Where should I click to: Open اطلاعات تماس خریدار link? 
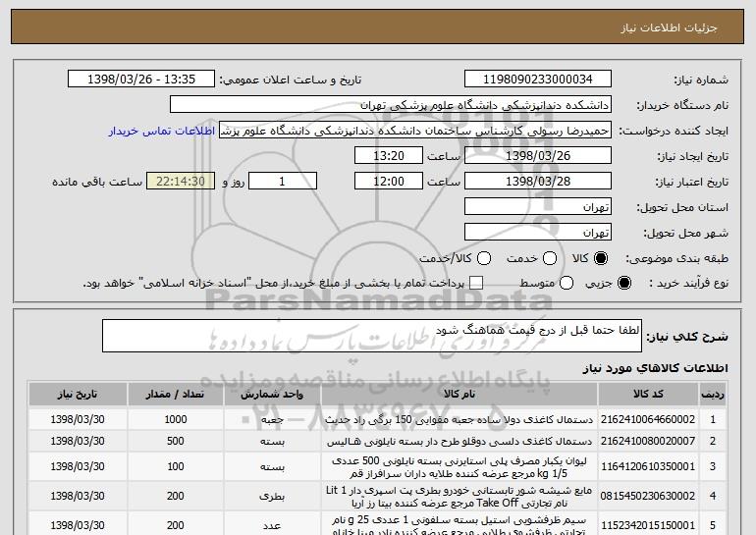point(162,131)
